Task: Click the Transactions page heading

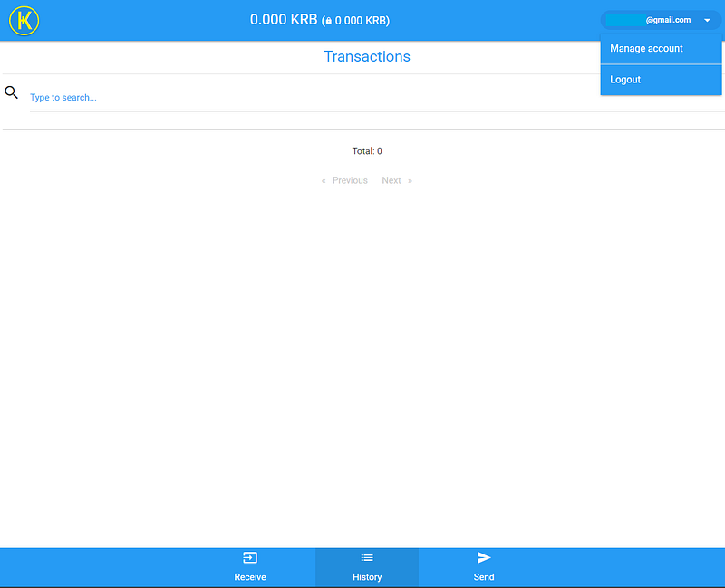Action: pos(367,56)
